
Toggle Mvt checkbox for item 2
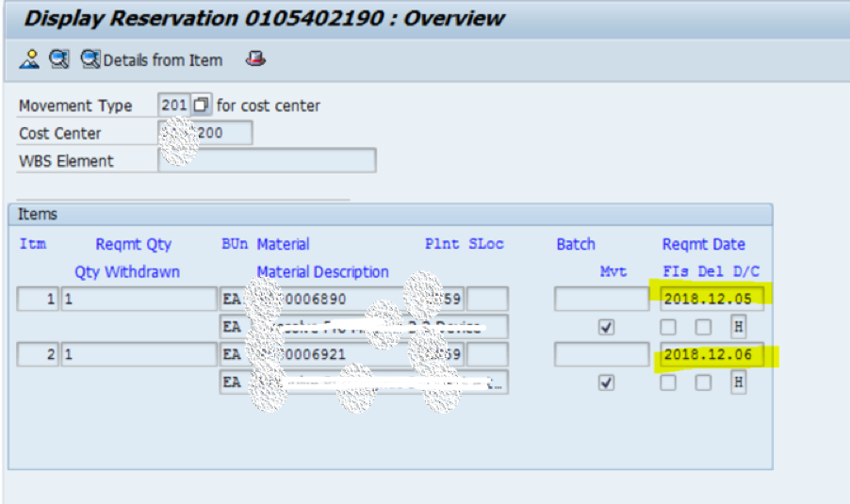606,382
